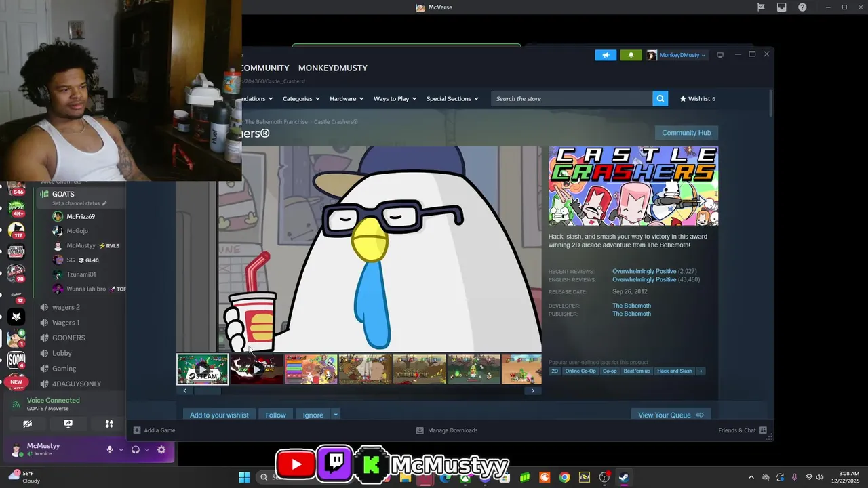
Task: Open Discord User Settings gear
Action: click(161, 449)
